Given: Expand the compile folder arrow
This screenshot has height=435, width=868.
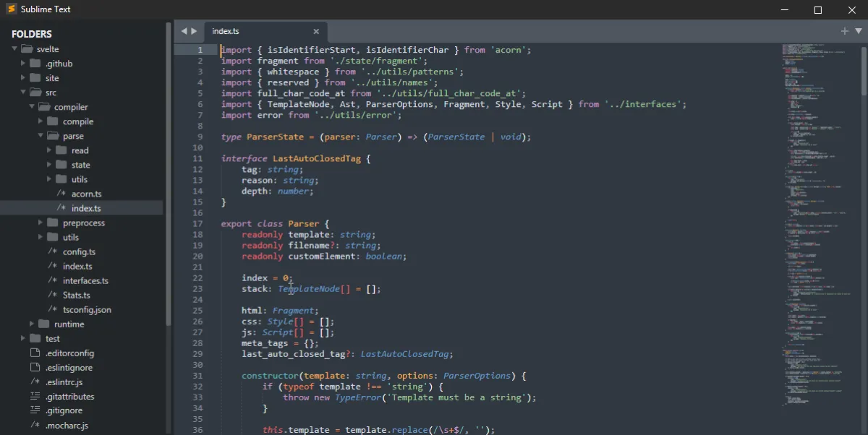Looking at the screenshot, I should (x=41, y=121).
